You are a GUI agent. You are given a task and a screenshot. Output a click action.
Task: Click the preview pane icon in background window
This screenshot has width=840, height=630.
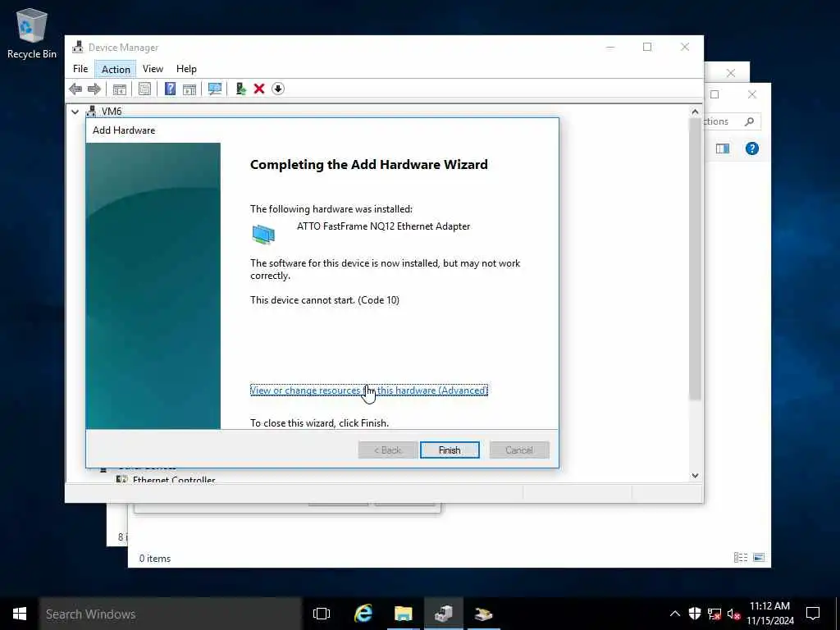[x=723, y=148]
